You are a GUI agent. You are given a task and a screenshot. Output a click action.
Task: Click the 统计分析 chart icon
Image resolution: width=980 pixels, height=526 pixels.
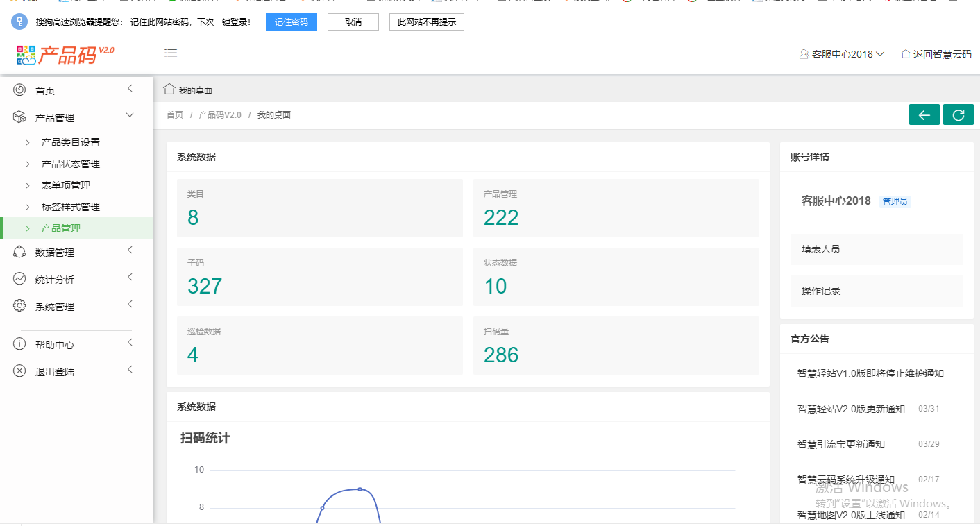(19, 279)
